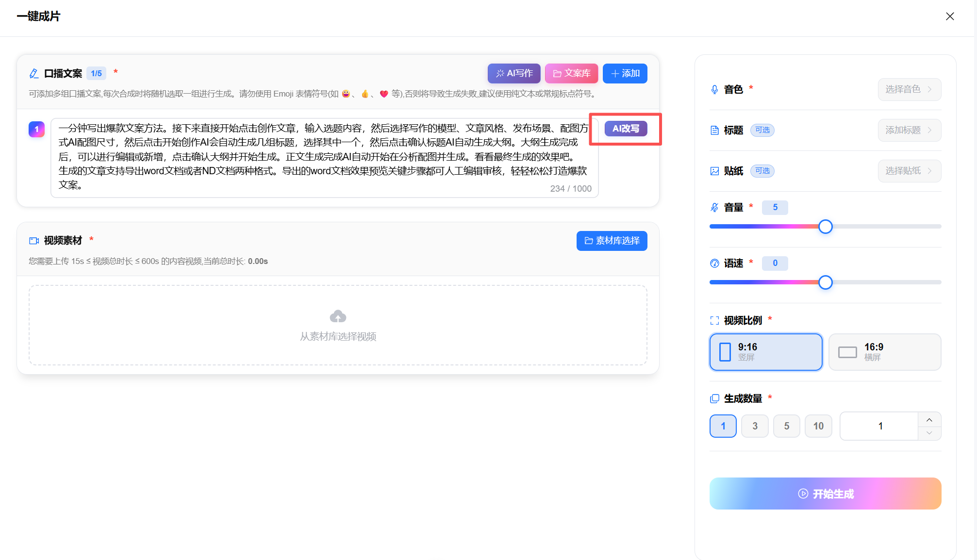
Task: Click the image icon beside 贴纸
Action: click(714, 171)
